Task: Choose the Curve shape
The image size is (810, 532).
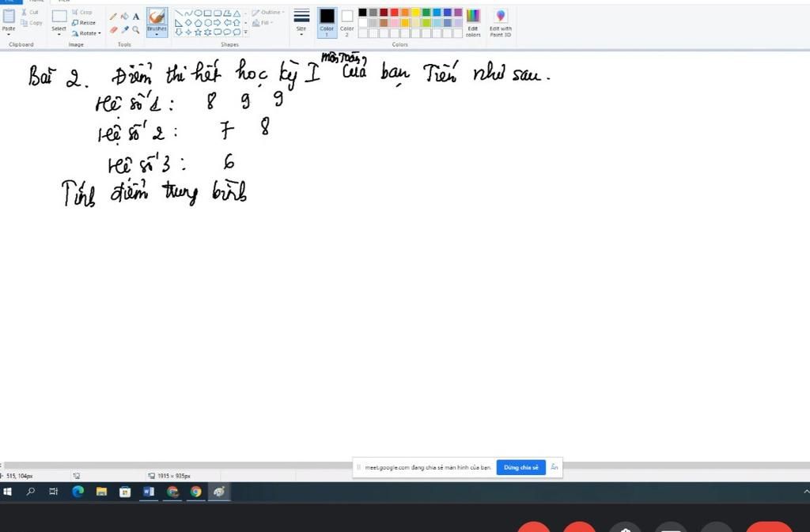Action: [x=188, y=13]
